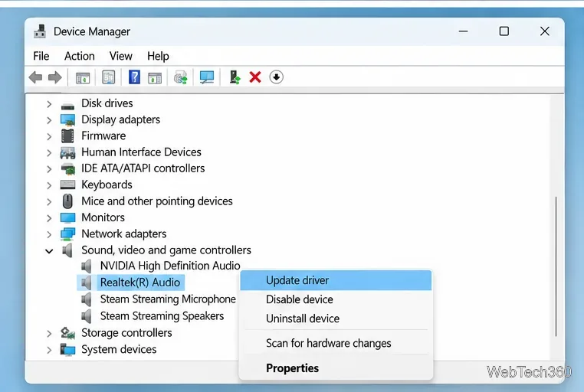Select the red X Uninstall device toolbar icon
Screen dimensions: 584x392
pyautogui.click(x=255, y=77)
